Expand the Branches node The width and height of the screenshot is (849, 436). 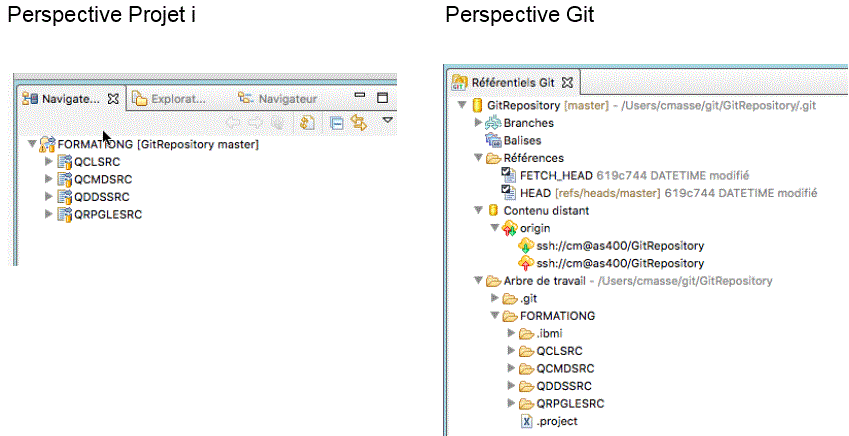[478, 122]
